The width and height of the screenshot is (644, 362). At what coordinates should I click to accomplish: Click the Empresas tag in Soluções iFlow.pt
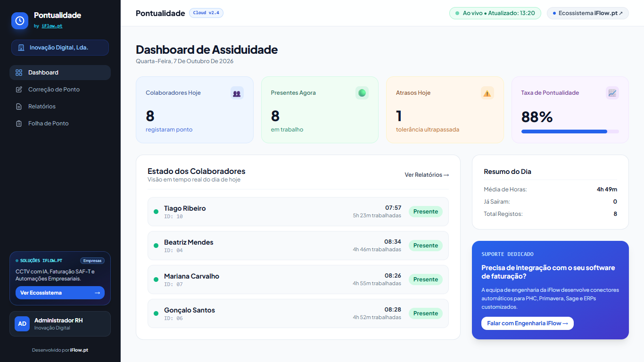[92, 261]
